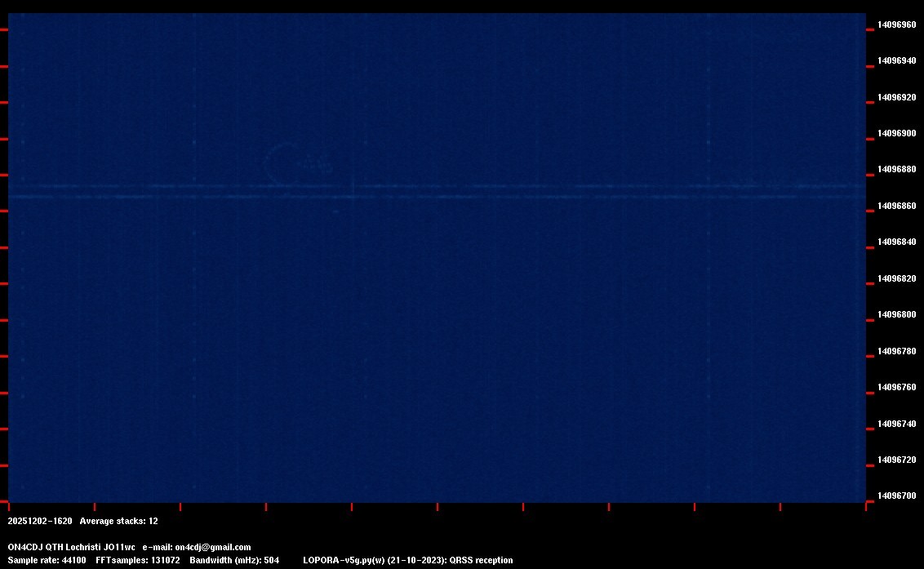Click the LOPORA-v5g.py(w) software label
This screenshot has height=569, width=924.
[x=344, y=560]
